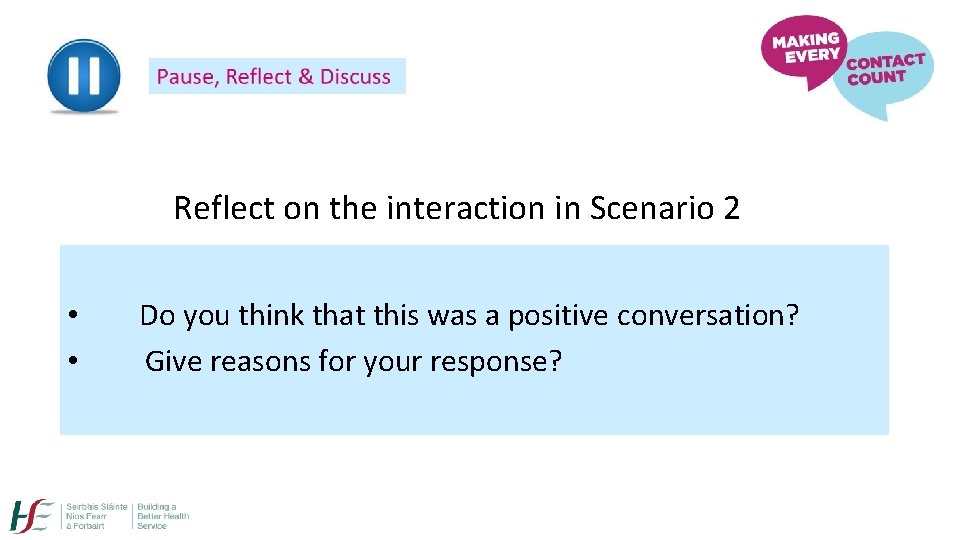Click the word CONTACT in the logo
The height and width of the screenshot is (540, 960).
[x=885, y=61]
